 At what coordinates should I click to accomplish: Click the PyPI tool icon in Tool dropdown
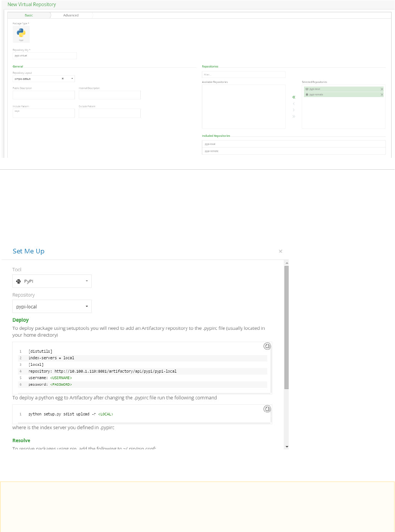tap(18, 281)
